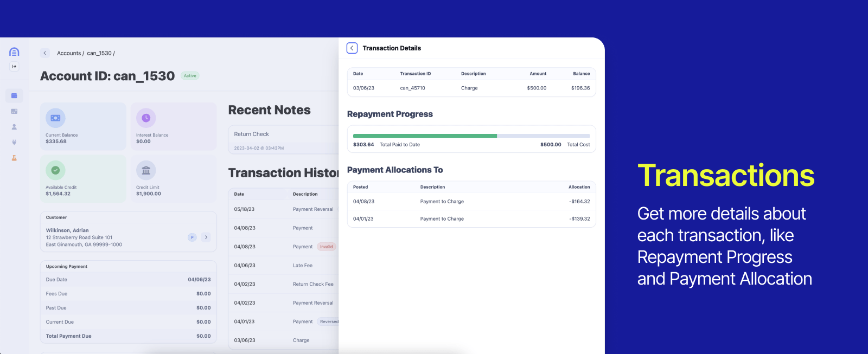The width and height of the screenshot is (868, 354).
Task: Click the cash icon on Current Balance card
Action: 55,118
